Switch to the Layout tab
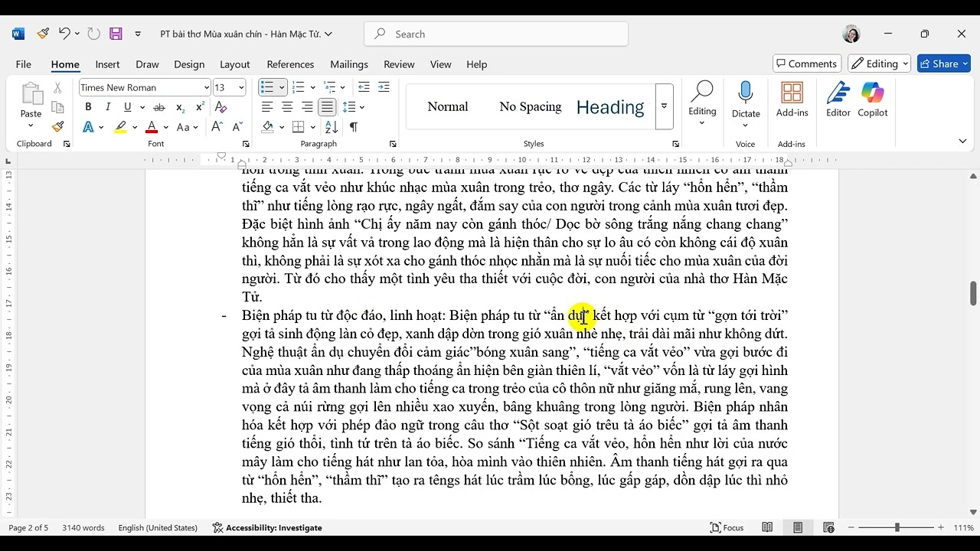This screenshot has width=980, height=551. [x=234, y=64]
